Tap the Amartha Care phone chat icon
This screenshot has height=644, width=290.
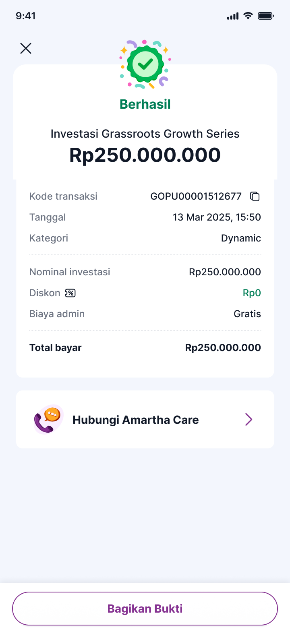[x=48, y=419]
